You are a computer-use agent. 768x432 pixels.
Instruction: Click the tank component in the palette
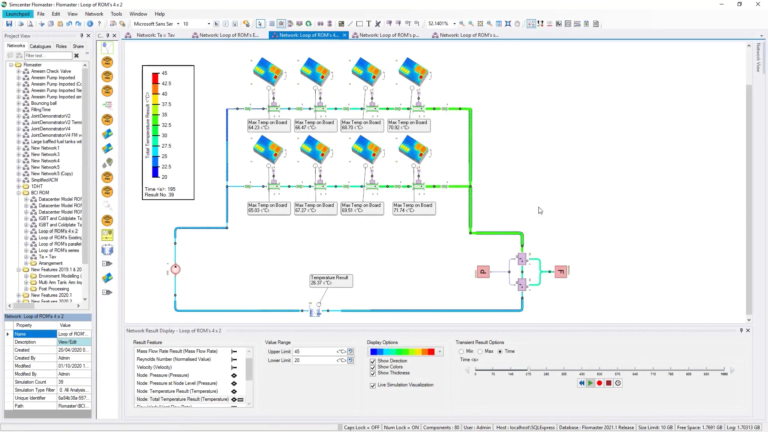[107, 249]
